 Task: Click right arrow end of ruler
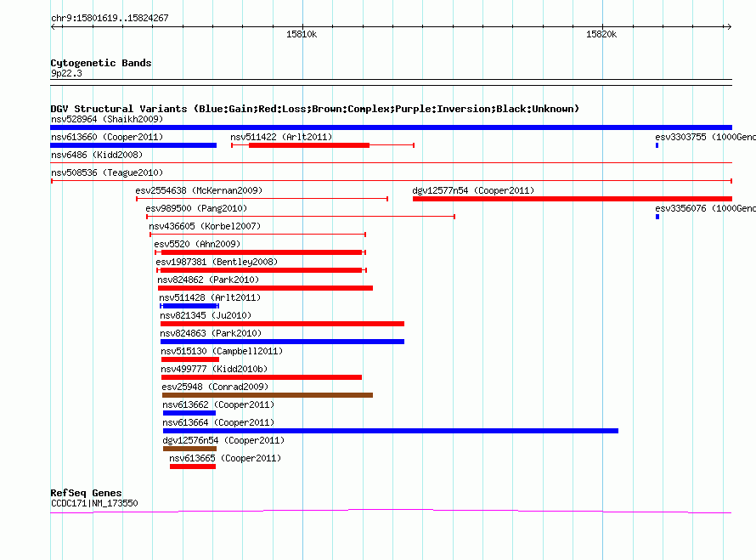point(729,27)
